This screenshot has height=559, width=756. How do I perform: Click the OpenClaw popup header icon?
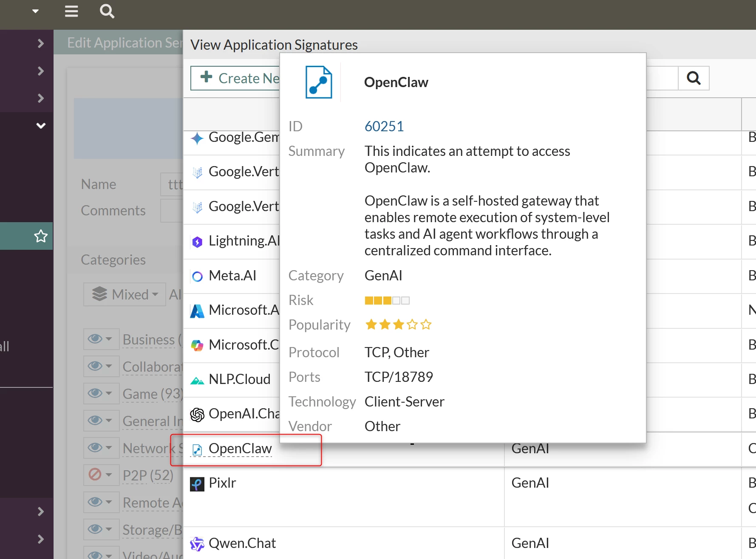coord(319,82)
